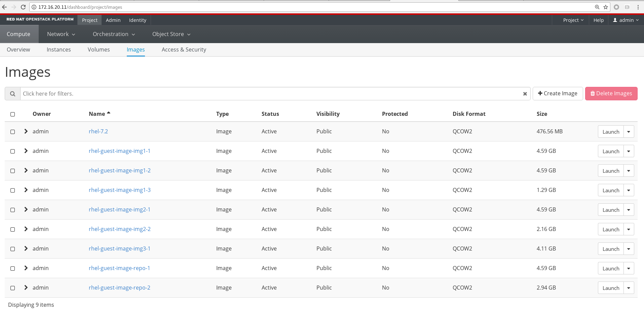Check the box for rhel-guest-image-img2-1
The height and width of the screenshot is (332, 644).
point(13,210)
